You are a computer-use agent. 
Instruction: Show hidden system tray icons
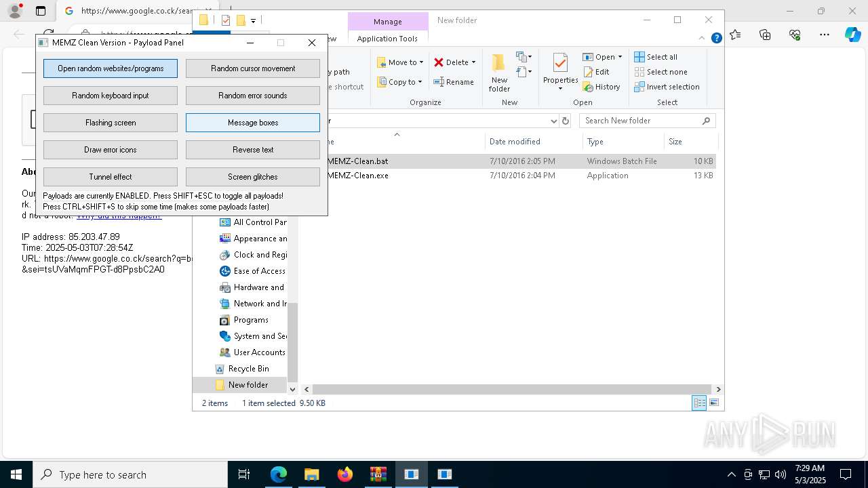coord(731,474)
